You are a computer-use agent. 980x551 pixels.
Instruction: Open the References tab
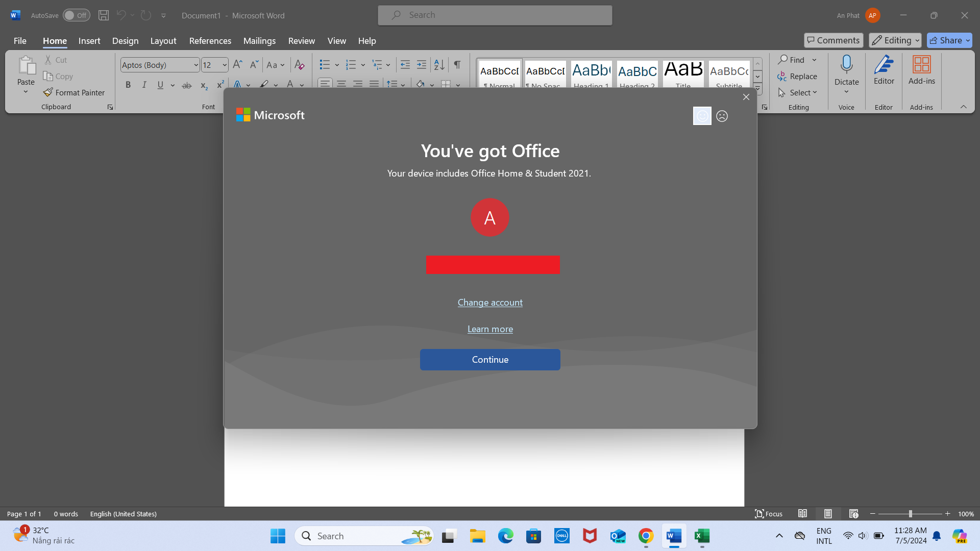coord(210,40)
